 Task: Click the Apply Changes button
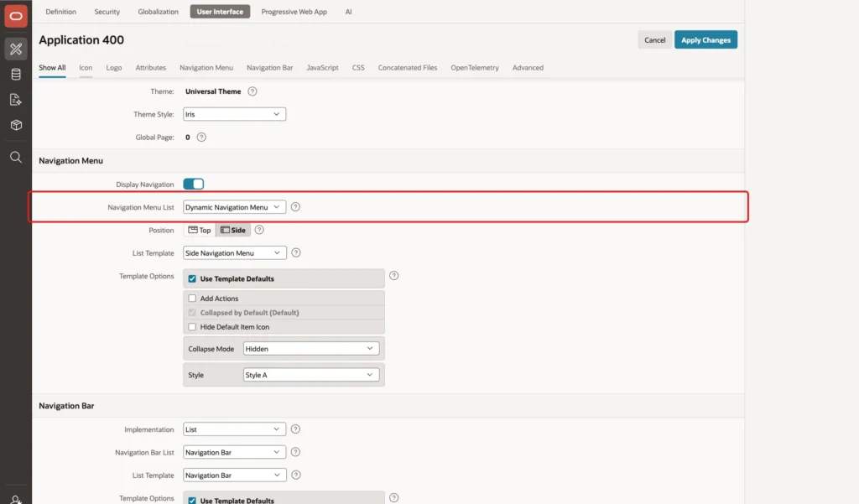(x=705, y=40)
